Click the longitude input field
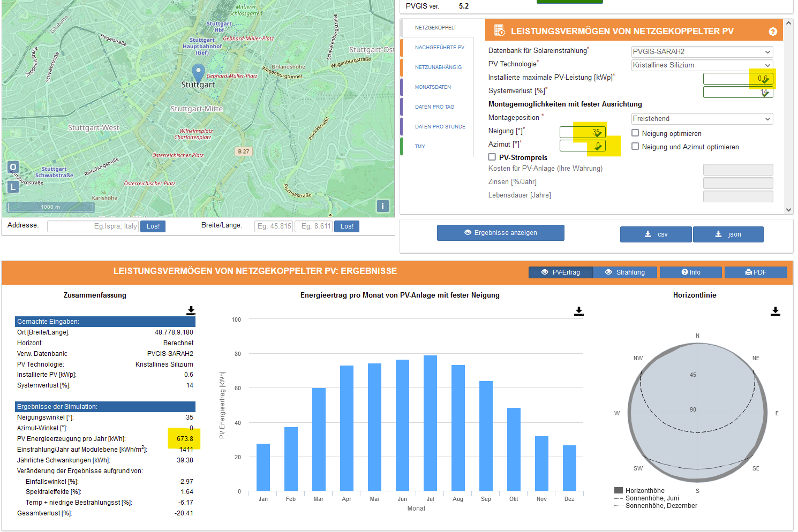This screenshot has width=798, height=532. pyautogui.click(x=314, y=226)
